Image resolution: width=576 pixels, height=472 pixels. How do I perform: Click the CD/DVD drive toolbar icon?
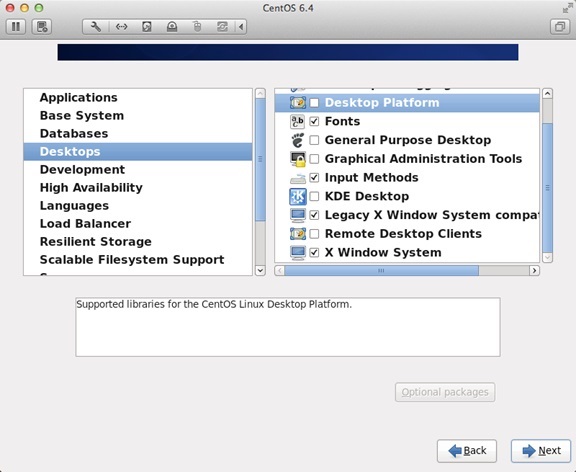[x=172, y=26]
